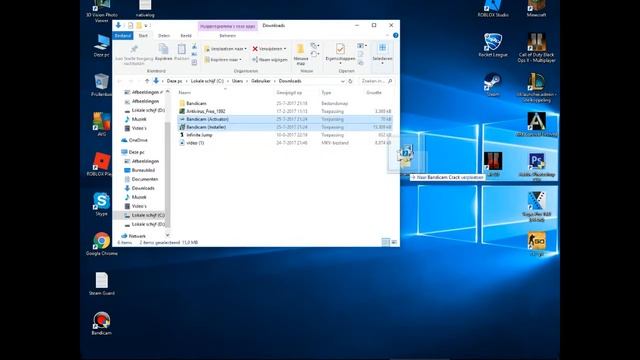The width and height of the screenshot is (640, 360).
Task: Switch to large icons view in status bar
Action: click(x=394, y=242)
